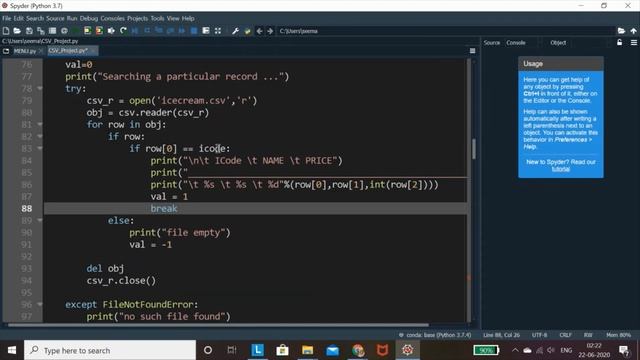Open the Tools menu
This screenshot has height=360, width=640.
pyautogui.click(x=157, y=18)
